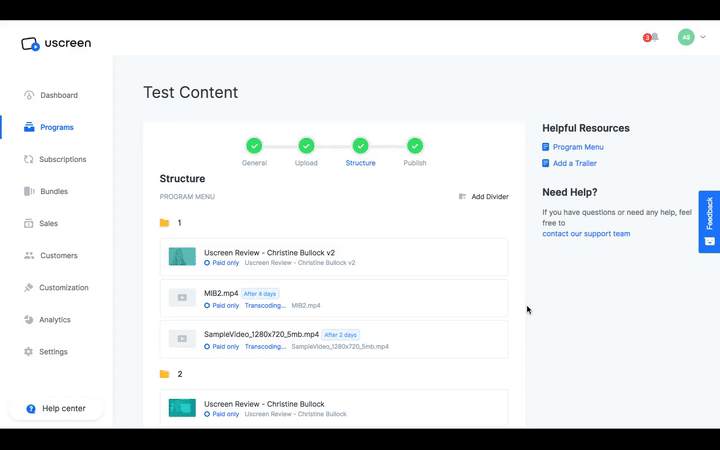
Task: Click the MIB2.mp4 title
Action: (221, 293)
